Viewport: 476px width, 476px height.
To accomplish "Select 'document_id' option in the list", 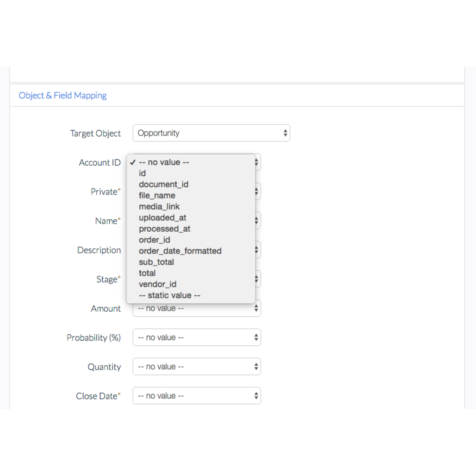I will pyautogui.click(x=164, y=184).
